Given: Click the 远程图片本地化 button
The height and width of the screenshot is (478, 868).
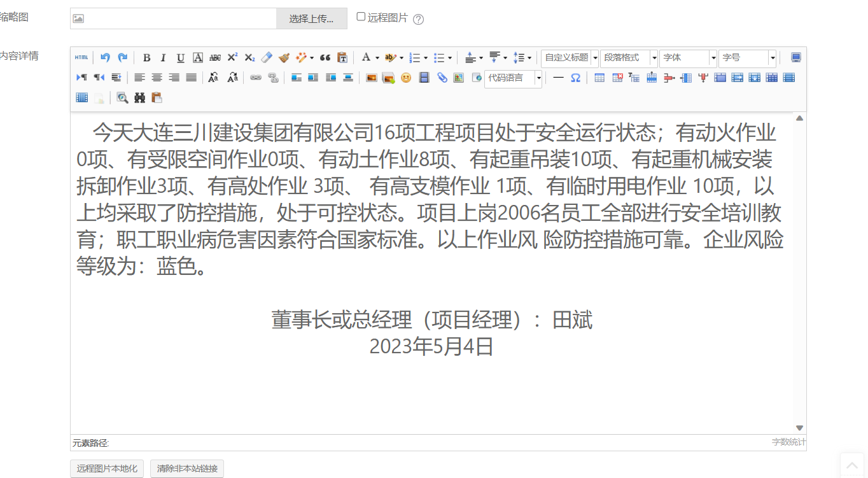Looking at the screenshot, I should coord(107,468).
